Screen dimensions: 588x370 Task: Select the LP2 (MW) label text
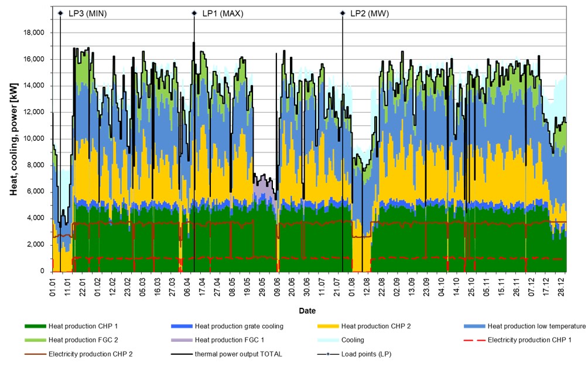(x=370, y=13)
